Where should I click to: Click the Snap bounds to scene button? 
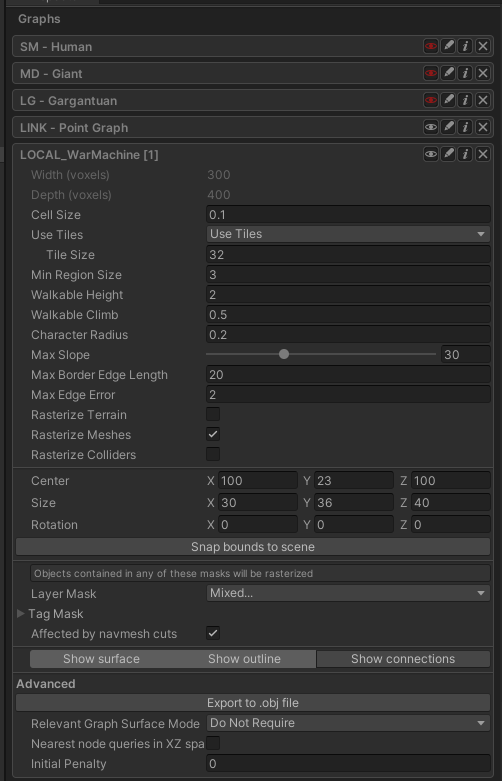253,547
